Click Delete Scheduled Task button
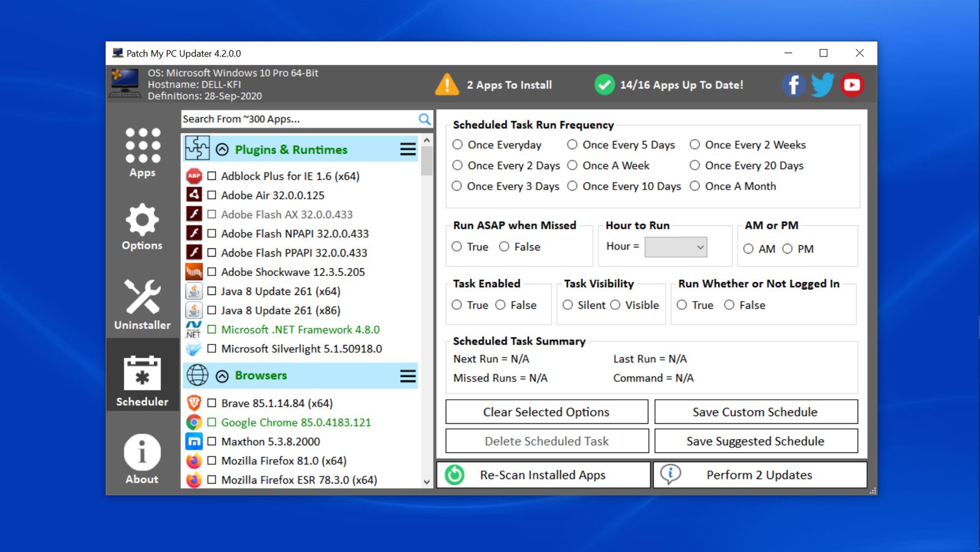 (x=547, y=441)
